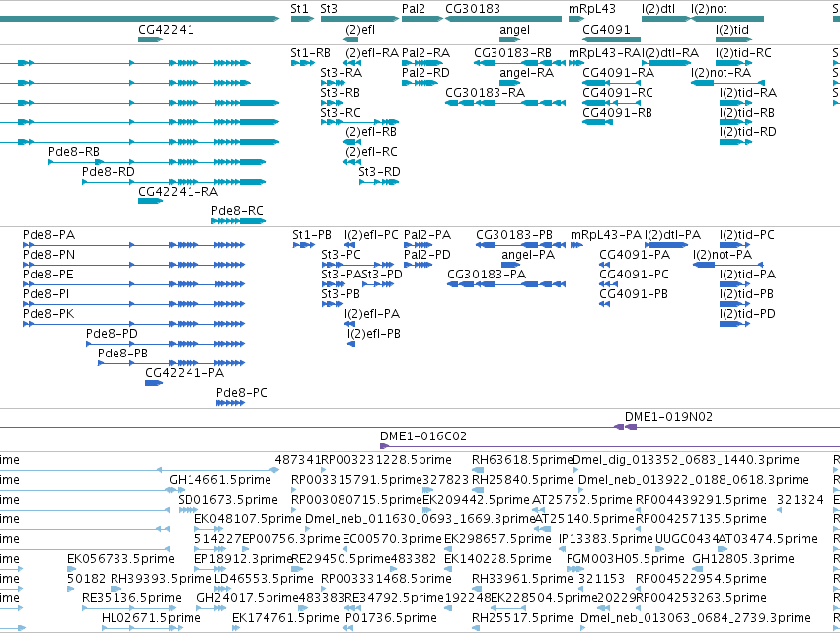Click the l(2)dtl-PA protein label
840x633 pixels.
[x=673, y=235]
